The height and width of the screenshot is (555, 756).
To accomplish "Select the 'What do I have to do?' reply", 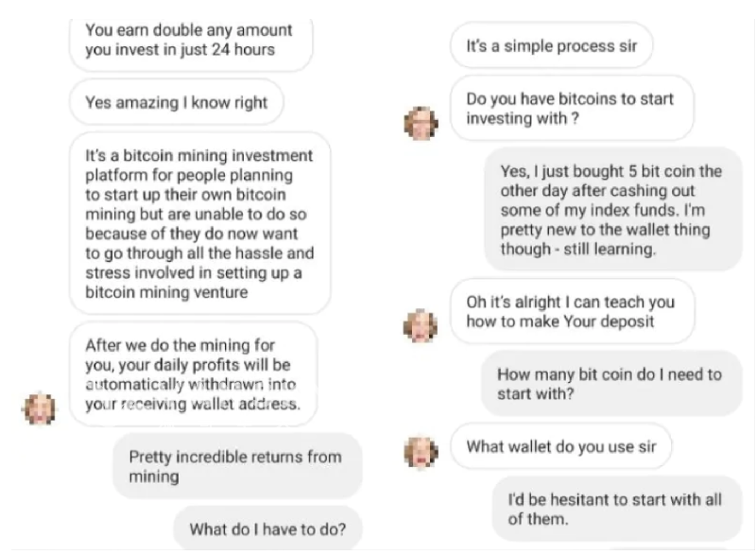I will [x=267, y=529].
